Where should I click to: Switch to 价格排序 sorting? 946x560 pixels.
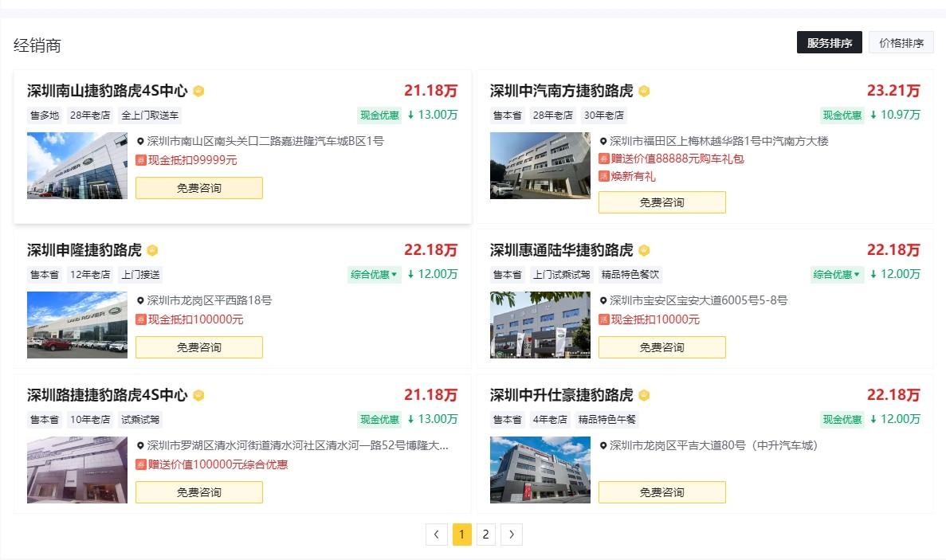[x=901, y=43]
